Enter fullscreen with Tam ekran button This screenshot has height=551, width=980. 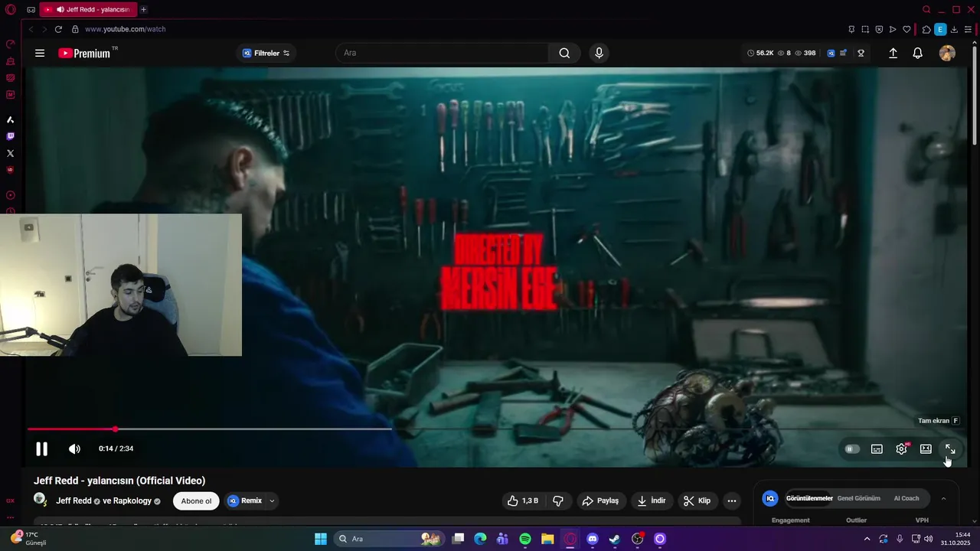tap(950, 449)
